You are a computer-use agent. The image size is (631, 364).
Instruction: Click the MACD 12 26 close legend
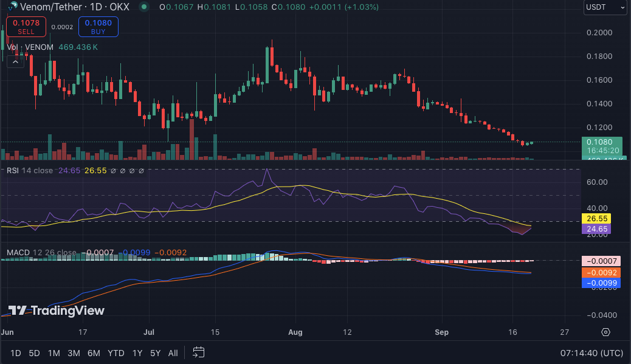pos(41,253)
